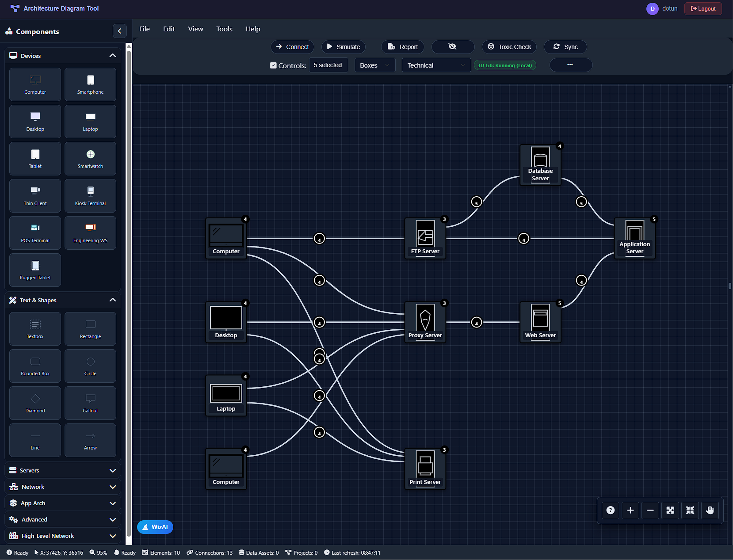The height and width of the screenshot is (560, 733).
Task: Open the File menu
Action: pos(144,29)
